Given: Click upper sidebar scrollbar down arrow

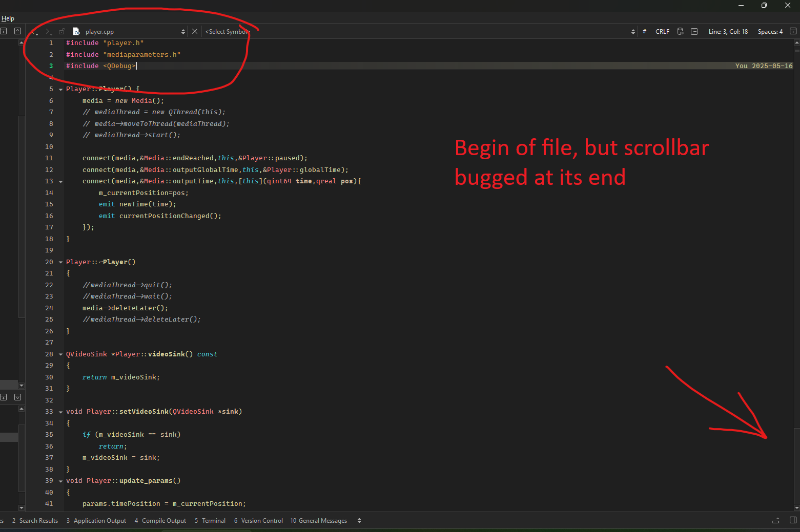Looking at the screenshot, I should point(22,385).
